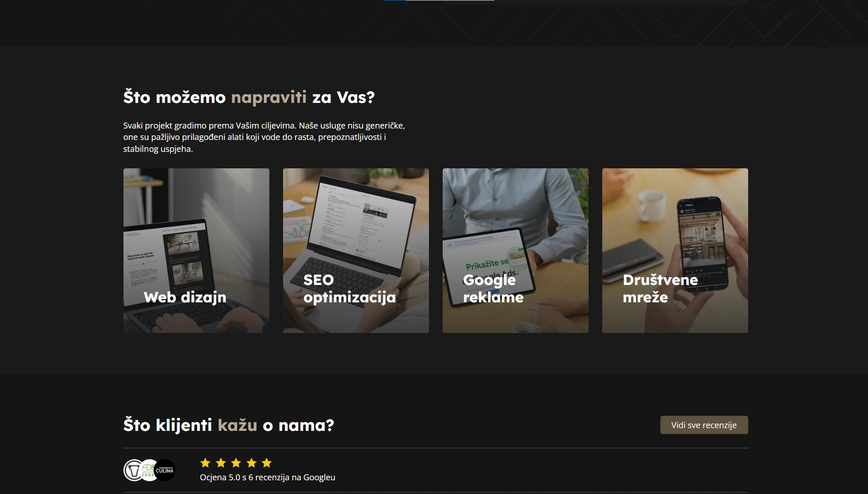Click the highlighted word kažu in heading
The image size is (868, 494).
click(x=237, y=425)
